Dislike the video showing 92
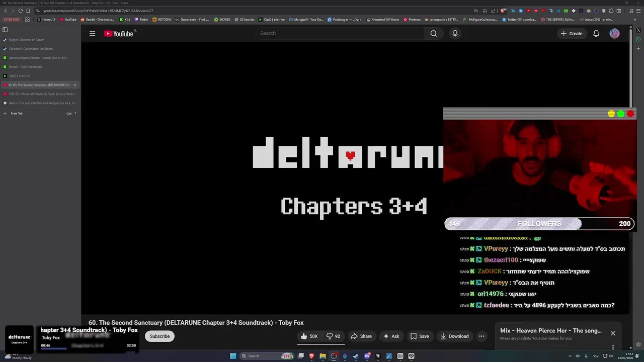The width and height of the screenshot is (644, 362). click(x=333, y=336)
